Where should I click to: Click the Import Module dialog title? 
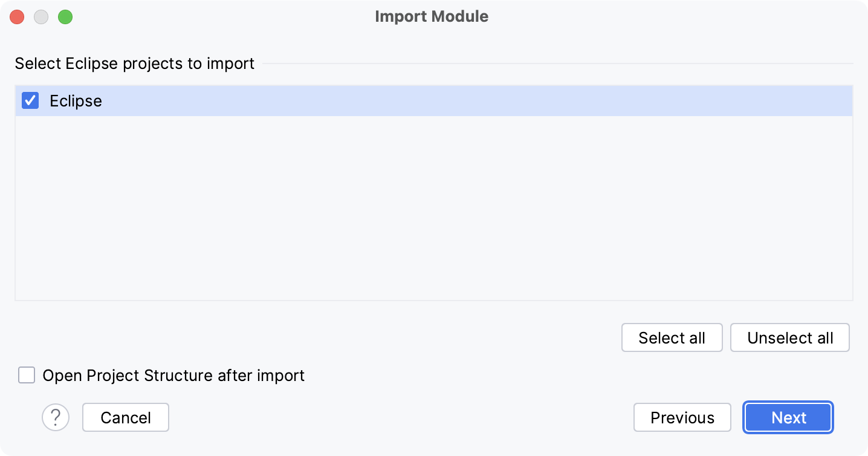click(432, 16)
